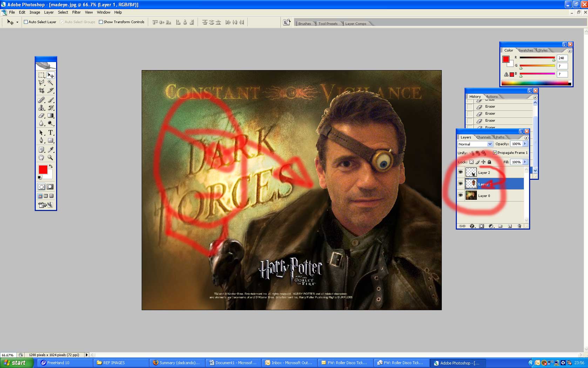588x368 pixels.
Task: Select the Healing Brush tool
Action: (x=41, y=100)
